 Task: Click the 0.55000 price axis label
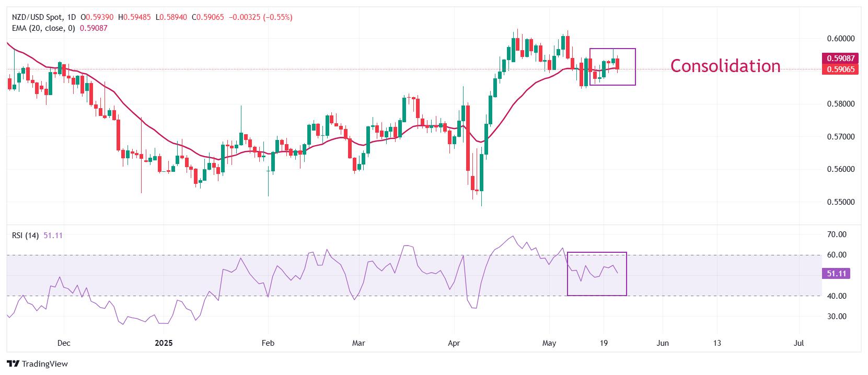point(841,202)
